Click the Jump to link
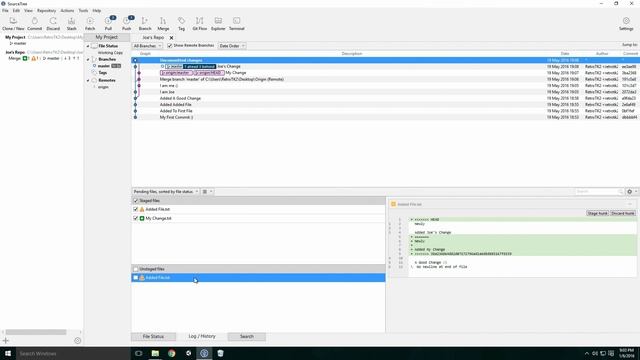 (x=629, y=45)
